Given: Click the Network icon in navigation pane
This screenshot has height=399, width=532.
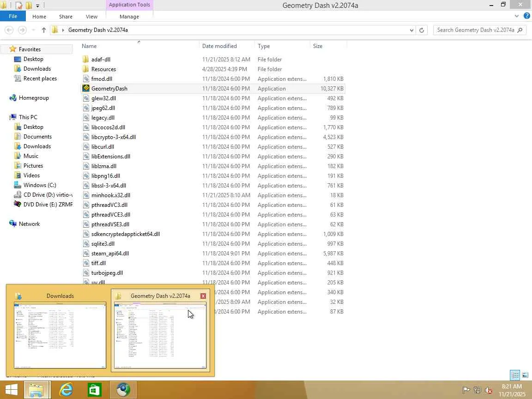Looking at the screenshot, I should point(13,224).
